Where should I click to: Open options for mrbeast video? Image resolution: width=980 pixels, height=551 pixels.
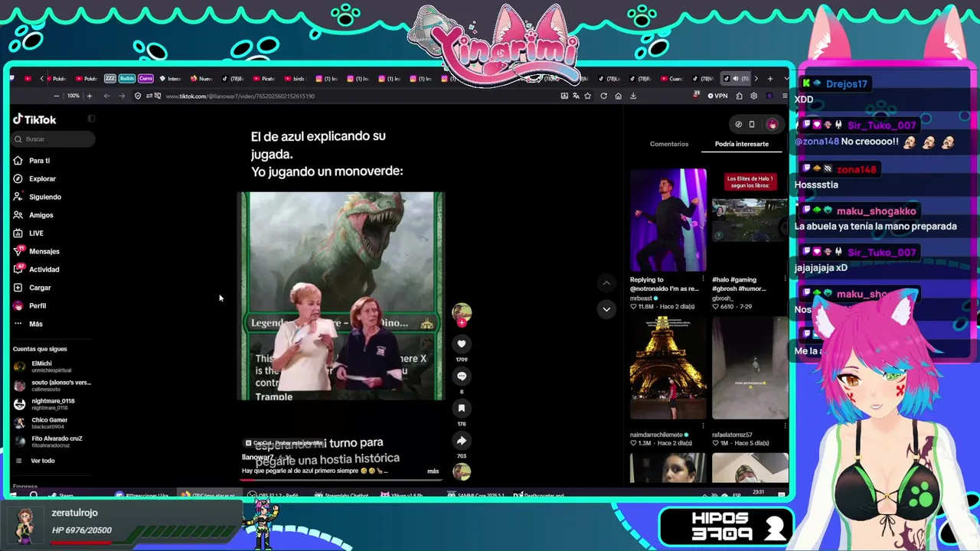point(703,279)
